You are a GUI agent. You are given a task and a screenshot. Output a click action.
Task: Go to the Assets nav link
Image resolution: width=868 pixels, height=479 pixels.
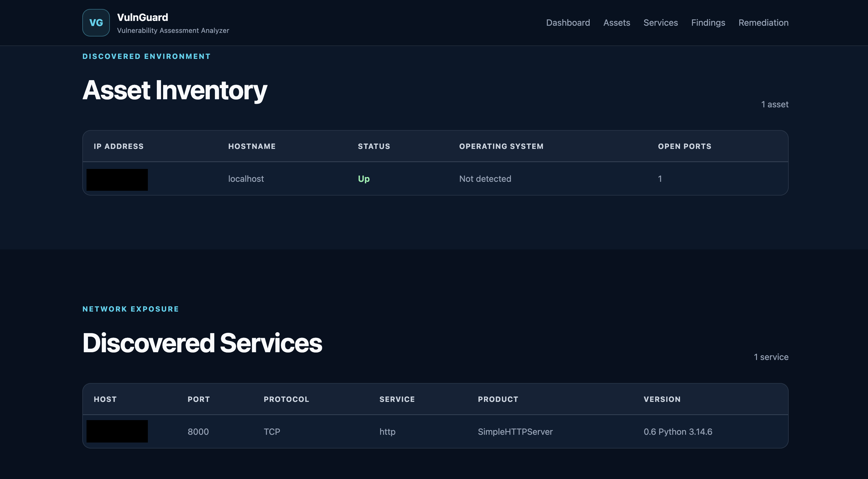(x=617, y=22)
